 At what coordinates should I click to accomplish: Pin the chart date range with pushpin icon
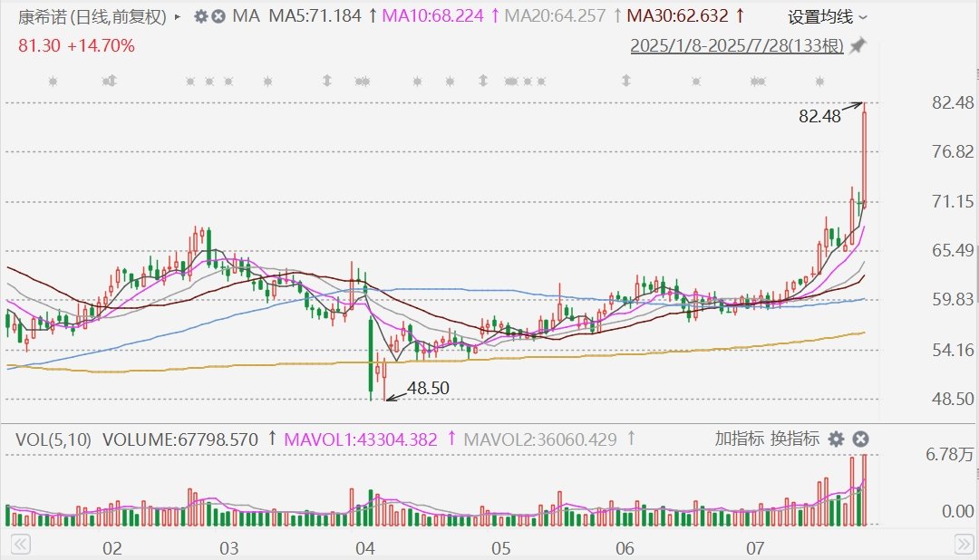858,45
